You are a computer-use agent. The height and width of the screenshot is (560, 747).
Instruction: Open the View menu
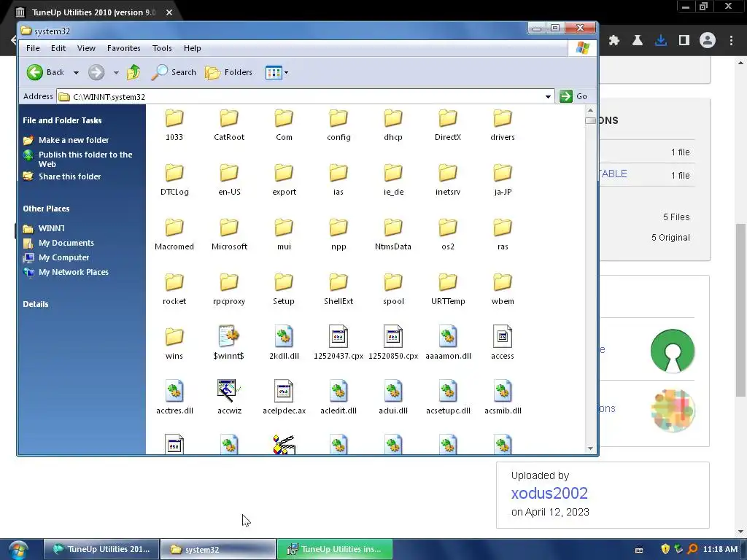[86, 48]
